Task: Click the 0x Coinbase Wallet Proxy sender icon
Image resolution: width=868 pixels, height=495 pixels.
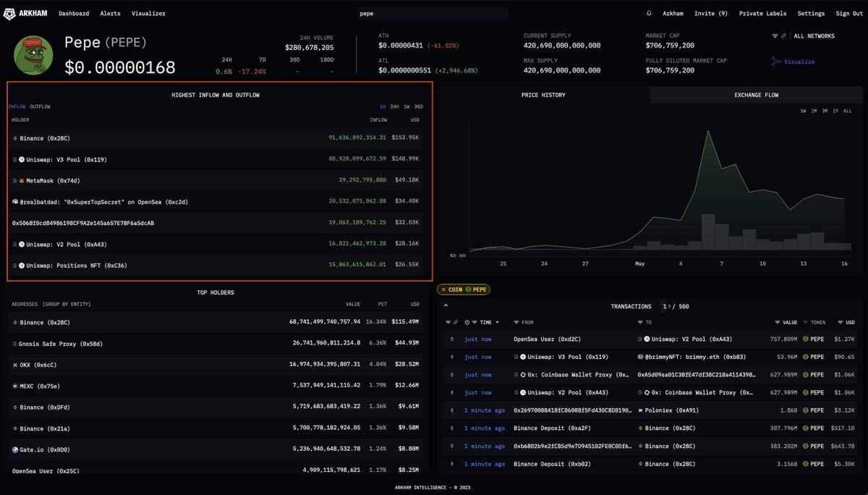Action: pos(523,375)
